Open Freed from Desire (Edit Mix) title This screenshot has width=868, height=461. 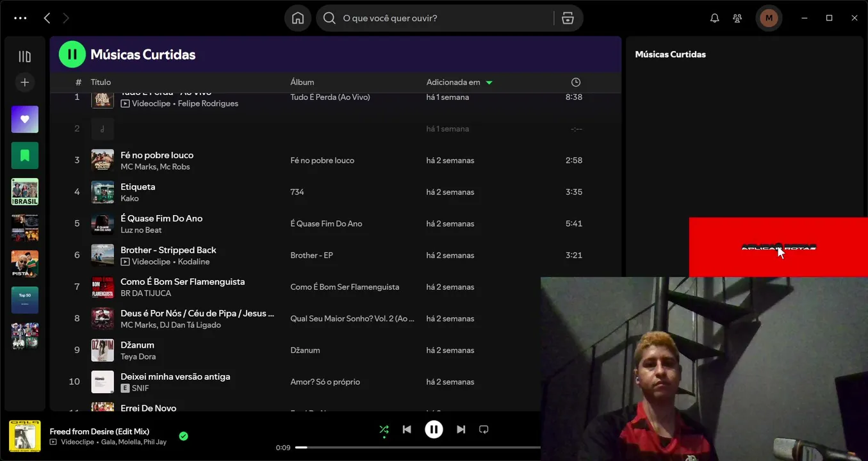(x=99, y=432)
